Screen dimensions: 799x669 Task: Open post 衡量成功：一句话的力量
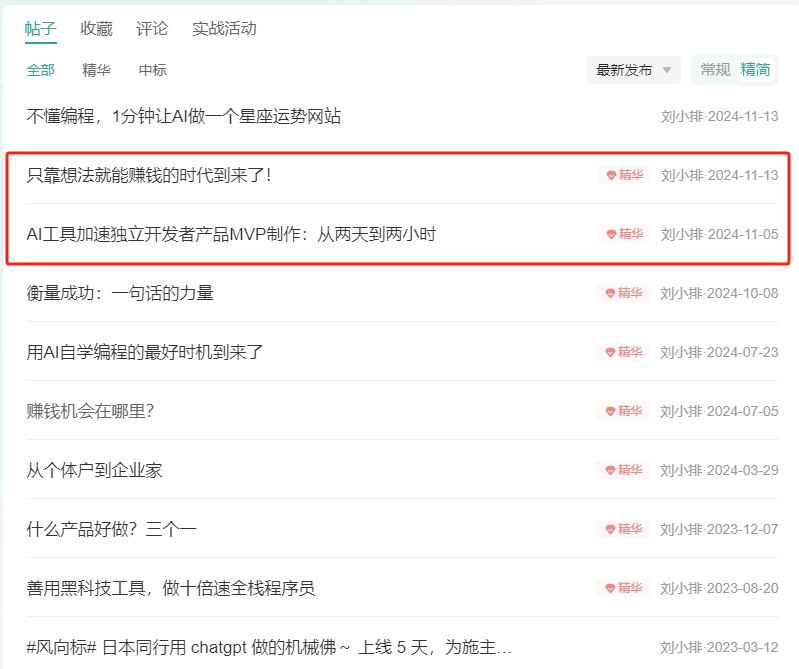point(120,293)
